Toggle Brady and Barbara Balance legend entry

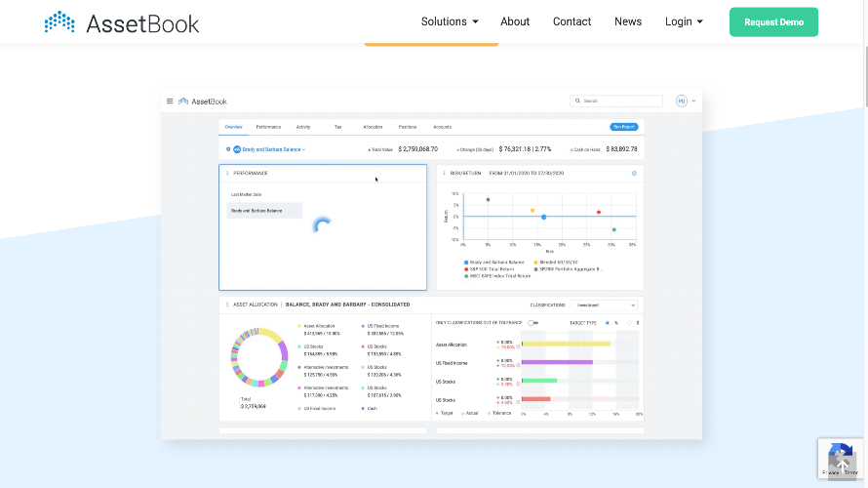click(494, 262)
